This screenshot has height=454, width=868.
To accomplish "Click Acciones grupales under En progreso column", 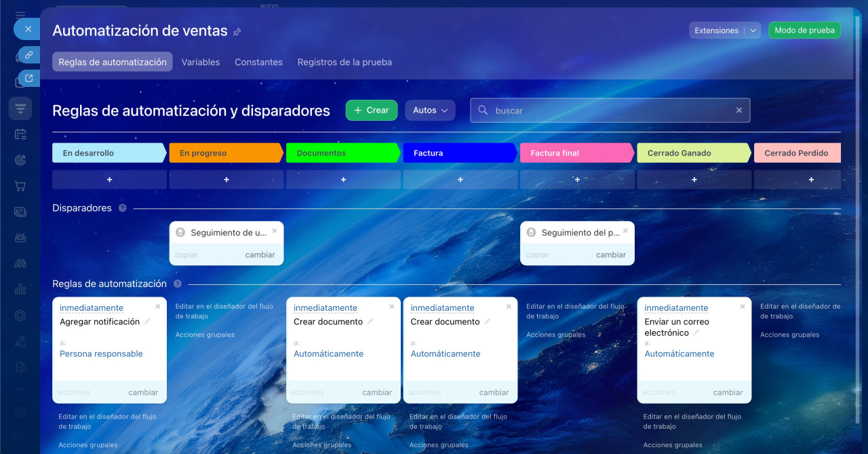I will 205,335.
